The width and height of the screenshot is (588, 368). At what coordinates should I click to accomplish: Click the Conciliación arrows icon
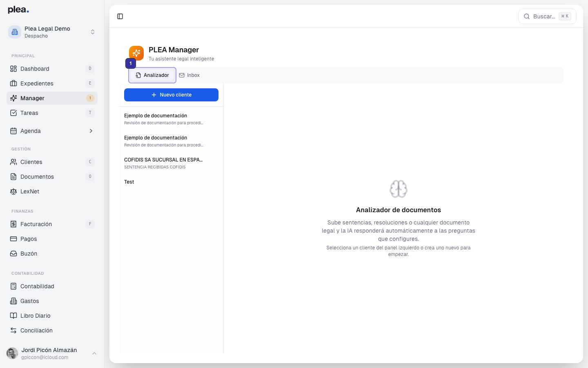[x=13, y=330]
